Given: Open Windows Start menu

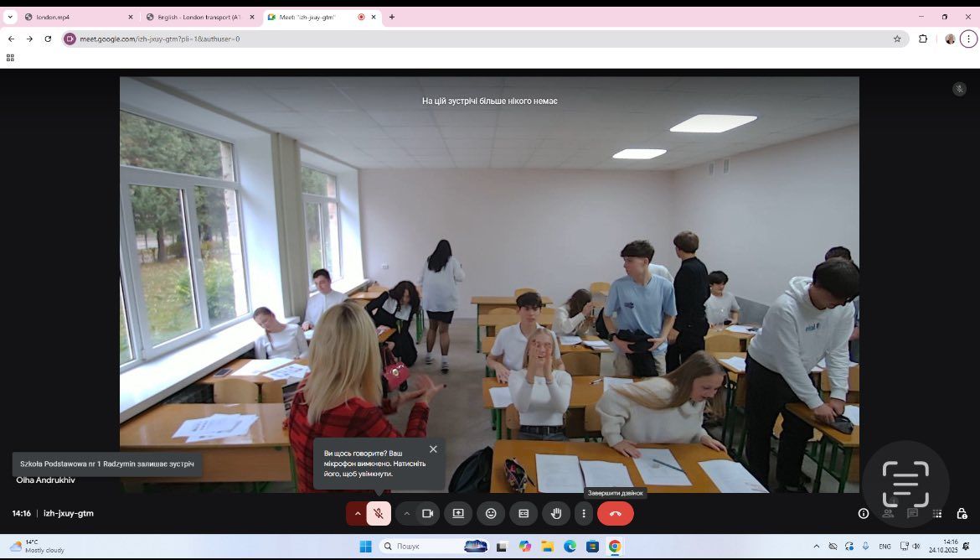Looking at the screenshot, I should (366, 547).
